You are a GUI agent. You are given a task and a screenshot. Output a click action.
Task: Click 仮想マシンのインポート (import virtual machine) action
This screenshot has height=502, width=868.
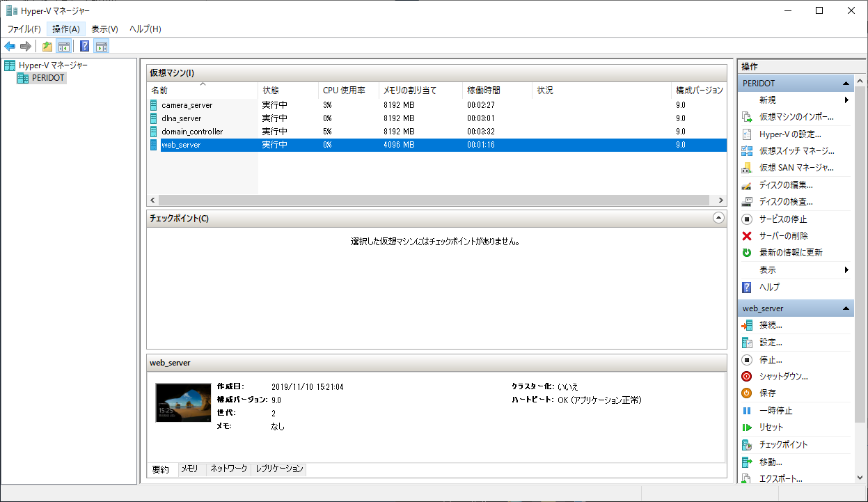796,117
